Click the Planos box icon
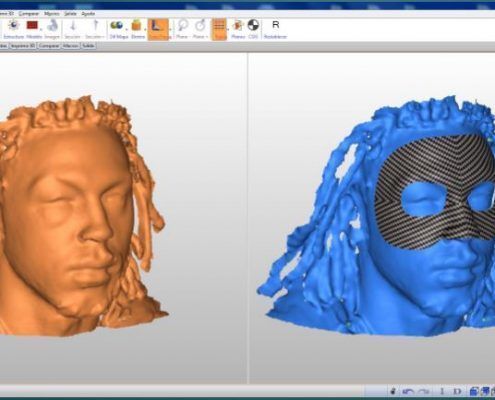This screenshot has width=495, height=400. (238, 25)
